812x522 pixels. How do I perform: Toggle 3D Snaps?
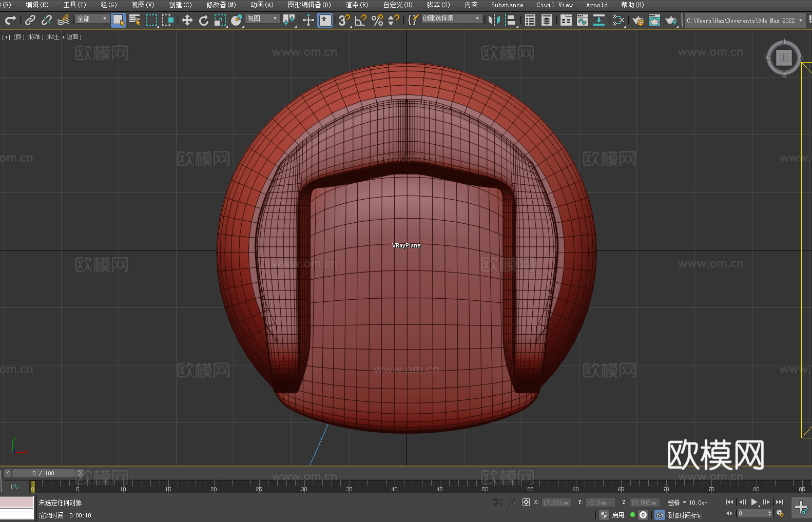pyautogui.click(x=344, y=20)
